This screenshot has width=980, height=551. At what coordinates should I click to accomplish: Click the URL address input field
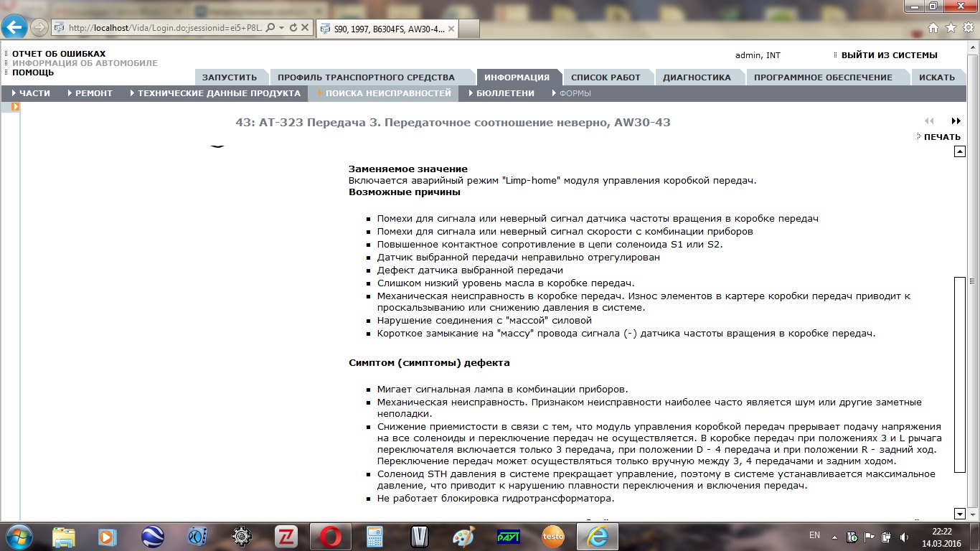coord(165,28)
